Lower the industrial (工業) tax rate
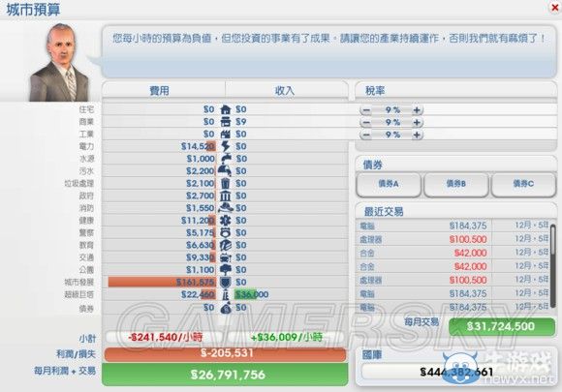This screenshot has width=562, height=392. click(x=366, y=135)
